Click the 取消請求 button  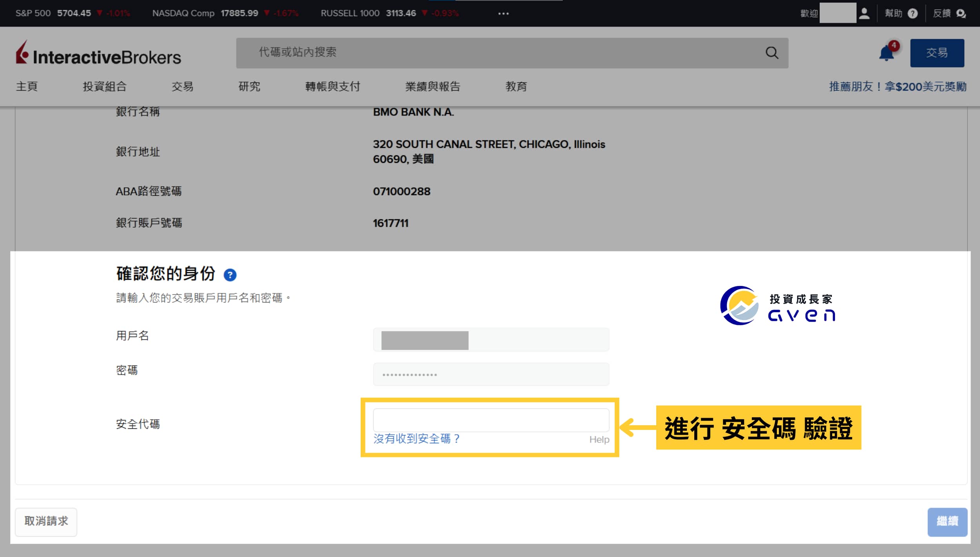click(x=46, y=522)
